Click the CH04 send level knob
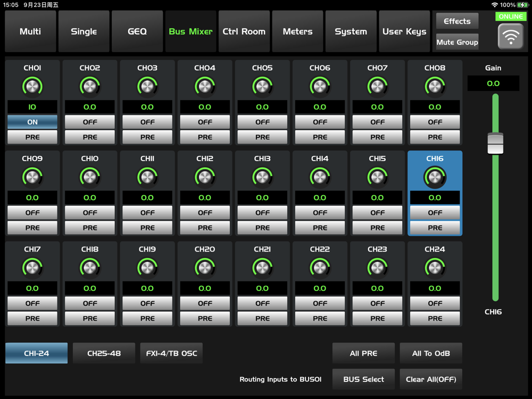The width and height of the screenshot is (532, 399). click(205, 87)
